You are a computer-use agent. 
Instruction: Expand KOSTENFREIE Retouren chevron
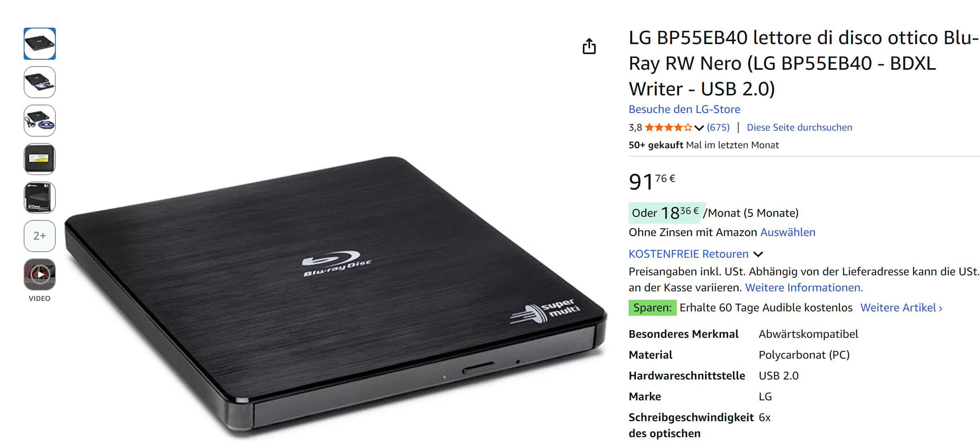758,254
